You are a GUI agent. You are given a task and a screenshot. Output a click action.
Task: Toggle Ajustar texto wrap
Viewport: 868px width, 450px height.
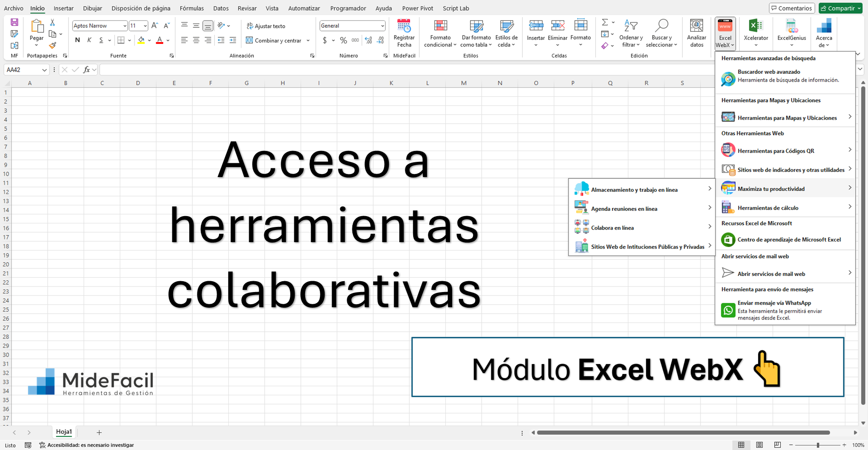[266, 26]
